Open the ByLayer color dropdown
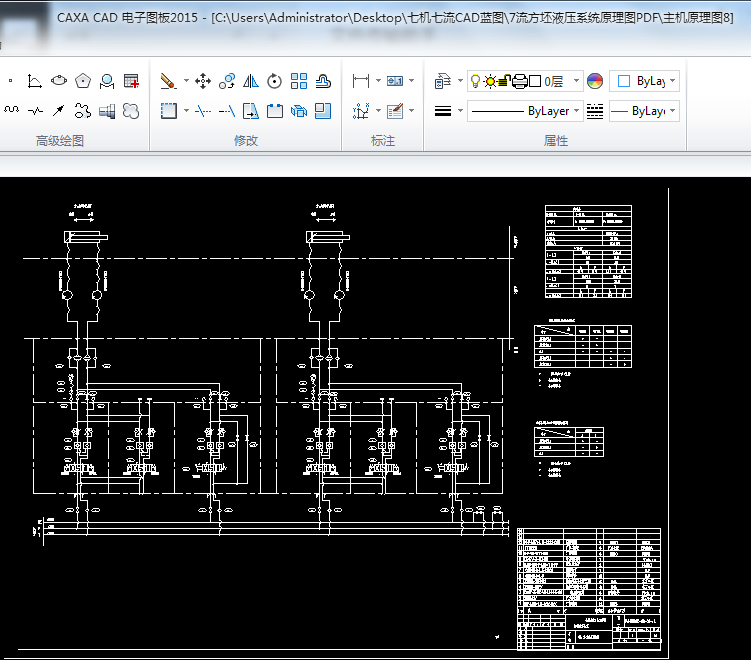 (647, 81)
